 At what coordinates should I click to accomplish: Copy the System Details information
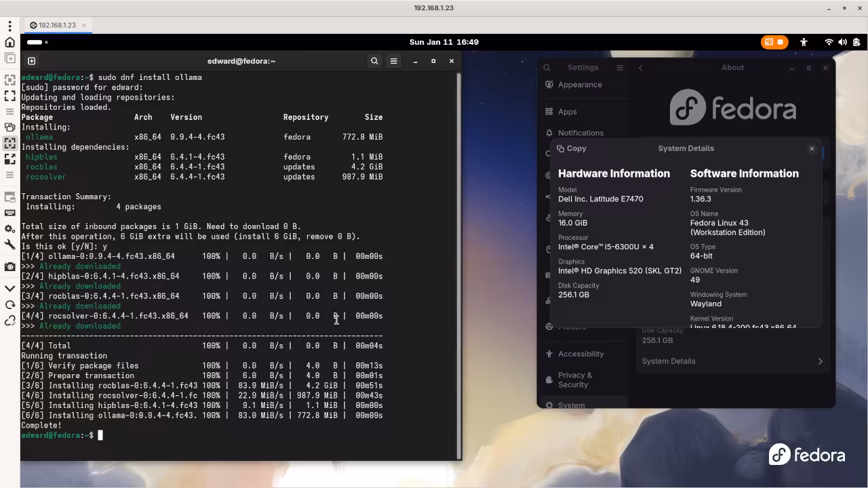coord(571,148)
